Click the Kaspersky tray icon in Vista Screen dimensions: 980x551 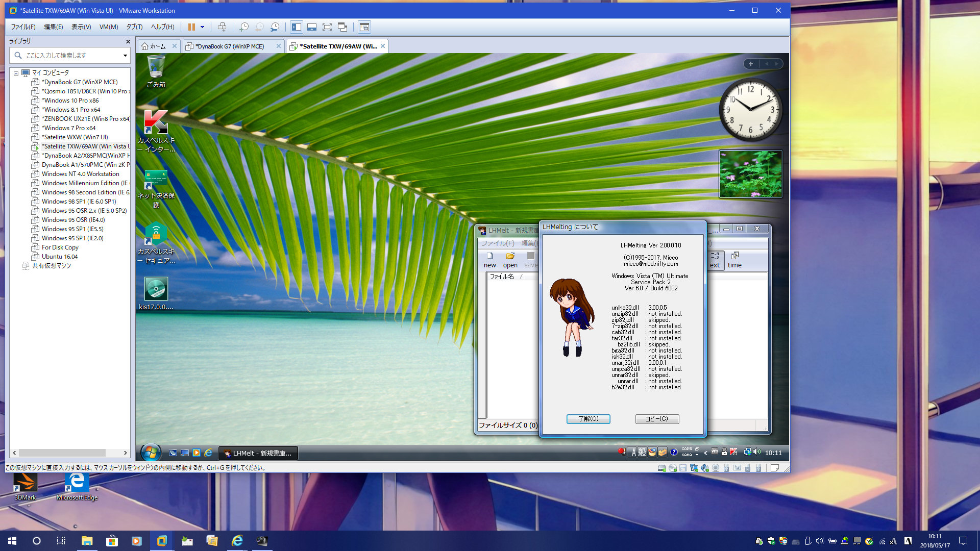733,452
